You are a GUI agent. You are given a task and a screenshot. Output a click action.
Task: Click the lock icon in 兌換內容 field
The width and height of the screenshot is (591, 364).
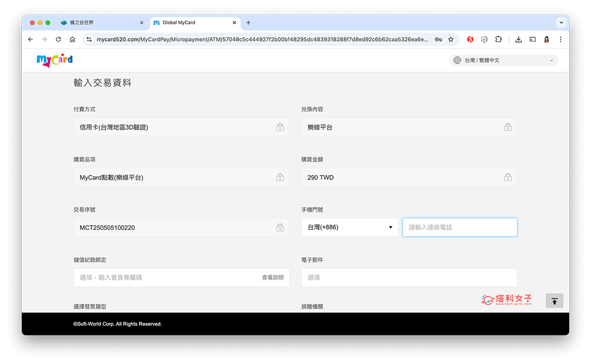(x=508, y=127)
